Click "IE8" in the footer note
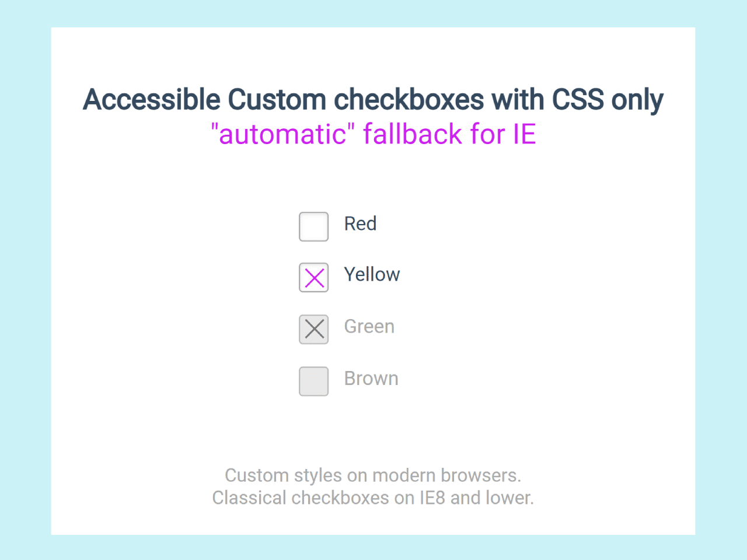The image size is (747, 560). pyautogui.click(x=432, y=498)
